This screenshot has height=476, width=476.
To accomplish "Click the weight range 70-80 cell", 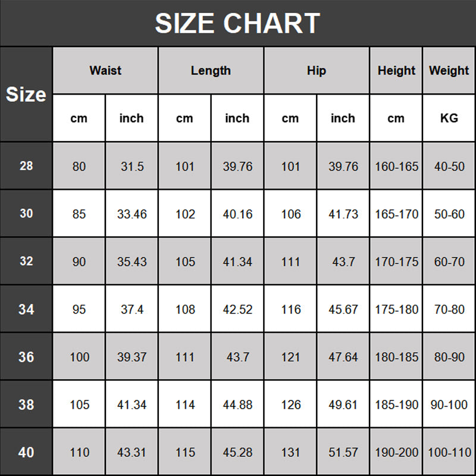I will coord(449,309).
